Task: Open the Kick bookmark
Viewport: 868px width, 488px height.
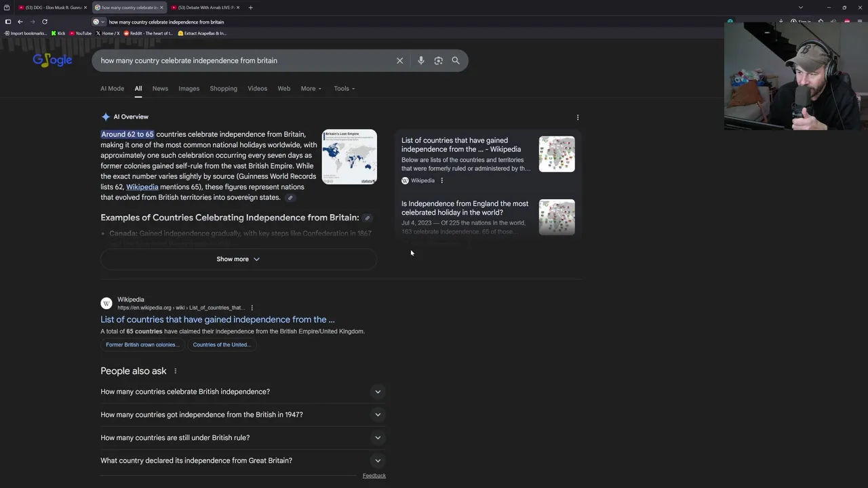Action: [x=58, y=33]
